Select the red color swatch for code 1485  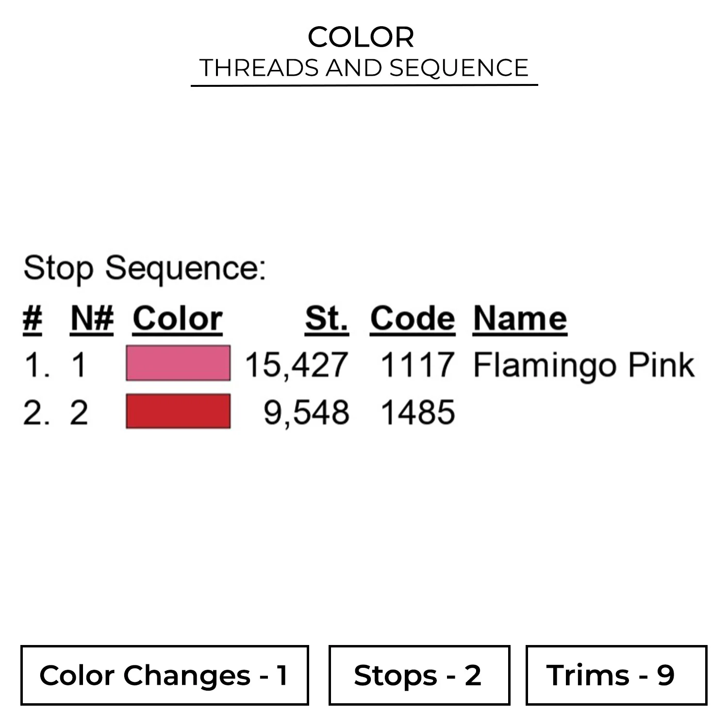178,412
